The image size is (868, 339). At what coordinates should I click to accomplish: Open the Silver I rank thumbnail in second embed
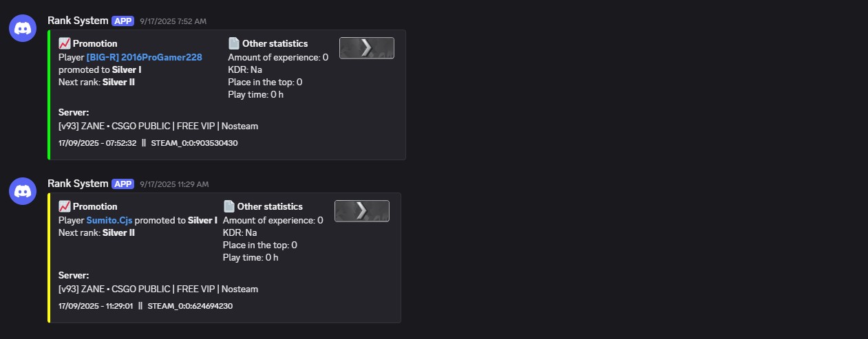point(361,211)
